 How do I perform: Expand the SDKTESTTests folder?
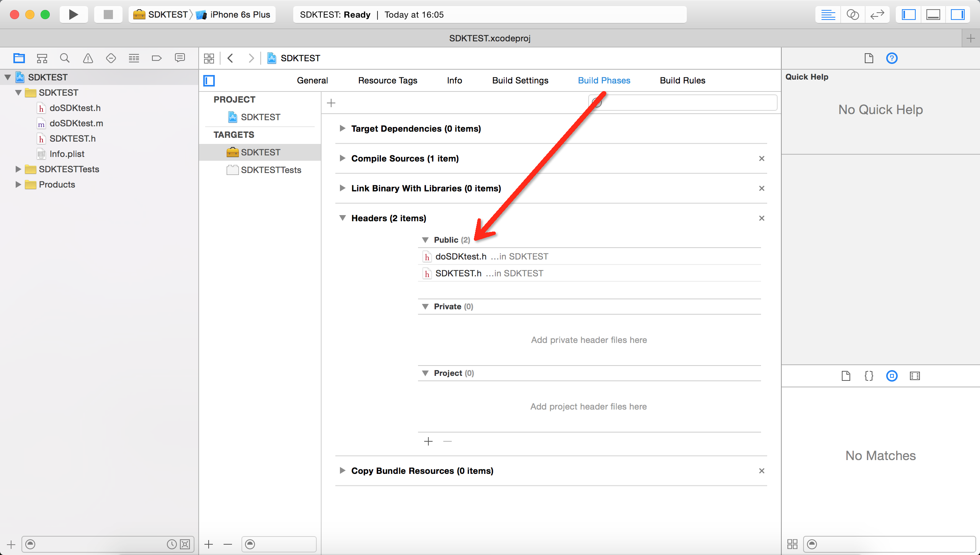click(x=18, y=169)
